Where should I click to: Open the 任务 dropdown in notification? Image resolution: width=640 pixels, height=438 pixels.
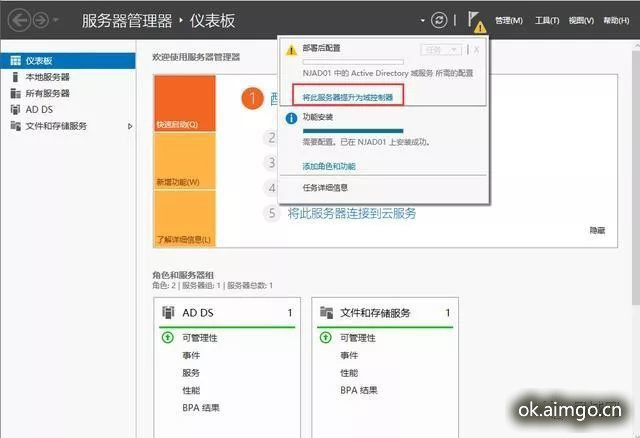[441, 50]
